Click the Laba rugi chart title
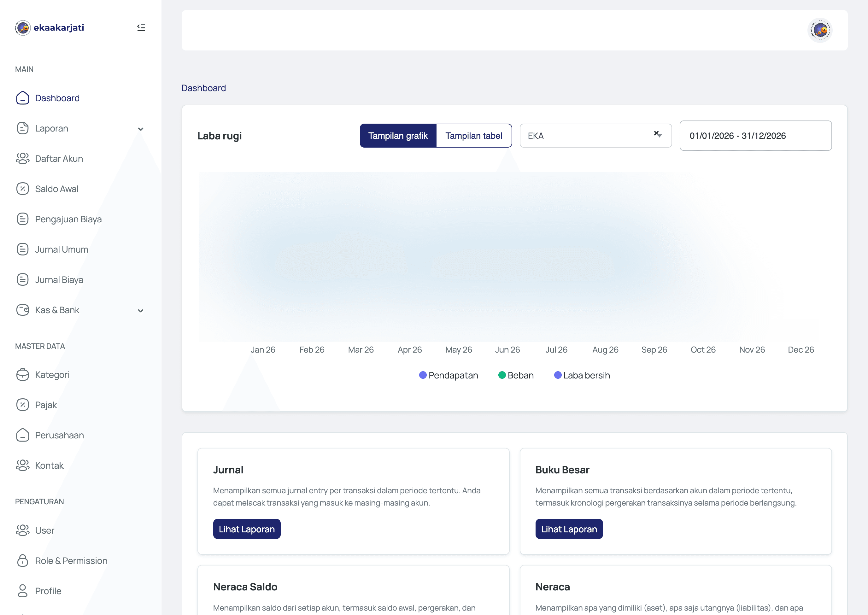Image resolution: width=868 pixels, height=615 pixels. [220, 136]
